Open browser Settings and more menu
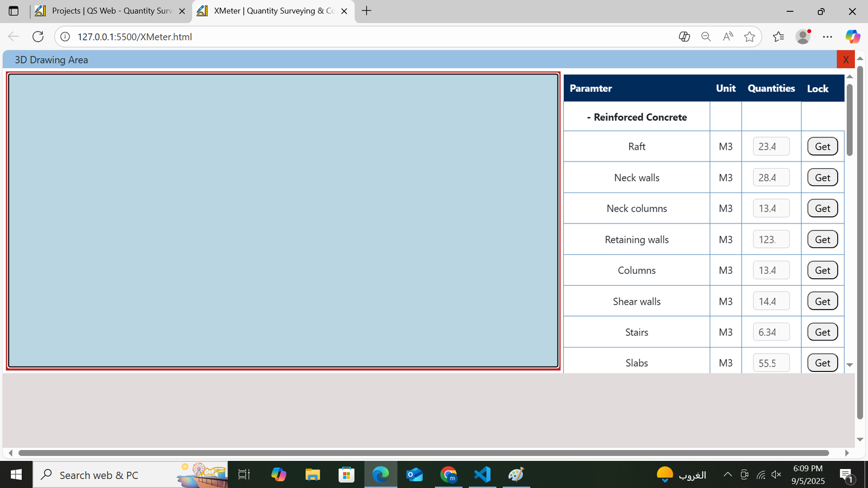The image size is (868, 488). click(827, 37)
